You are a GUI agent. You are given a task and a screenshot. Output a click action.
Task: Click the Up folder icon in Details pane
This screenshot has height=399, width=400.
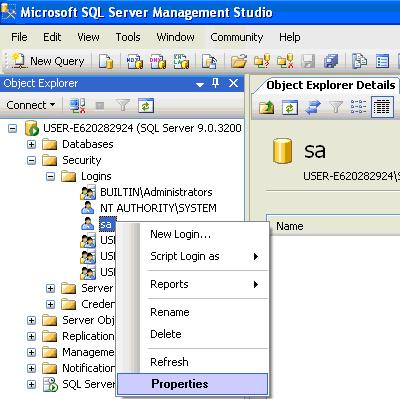(266, 107)
